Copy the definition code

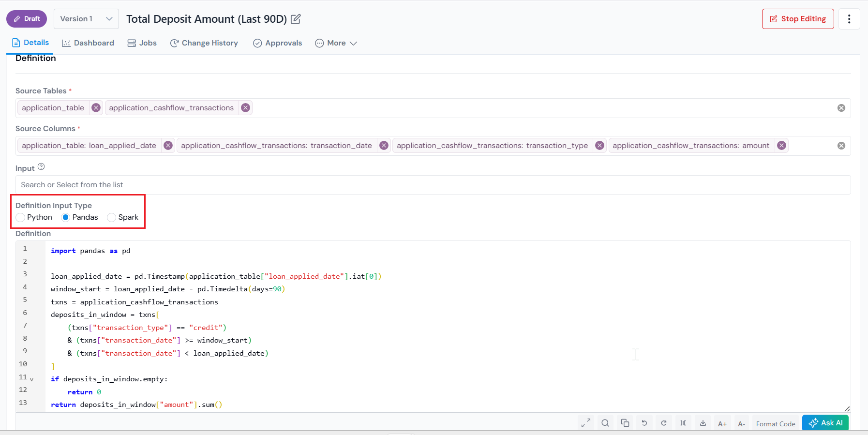(625, 423)
